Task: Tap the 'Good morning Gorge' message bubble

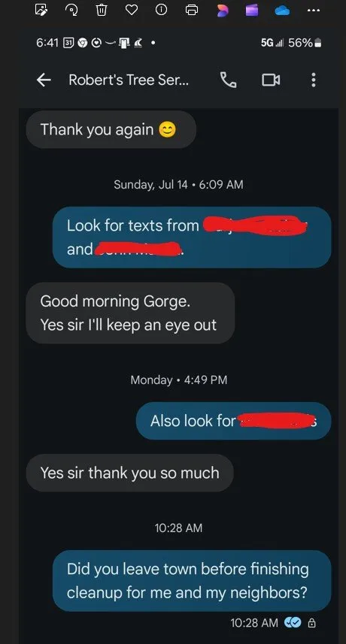Action: 130,313
